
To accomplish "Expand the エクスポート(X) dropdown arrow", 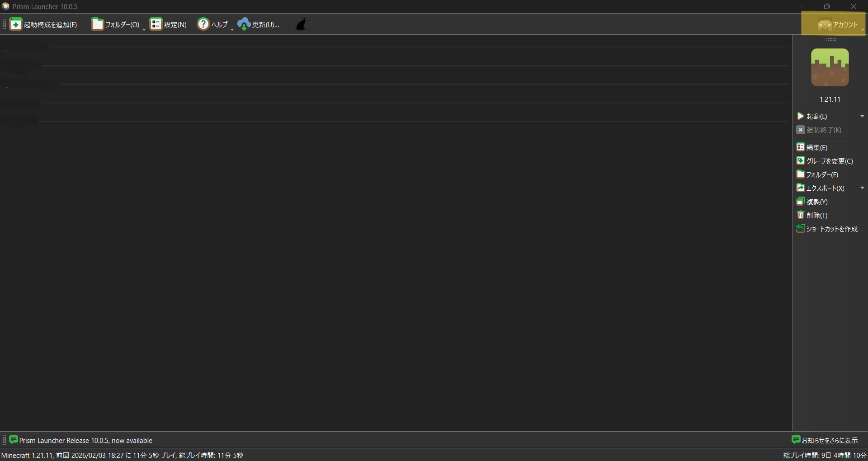I will 862,188.
